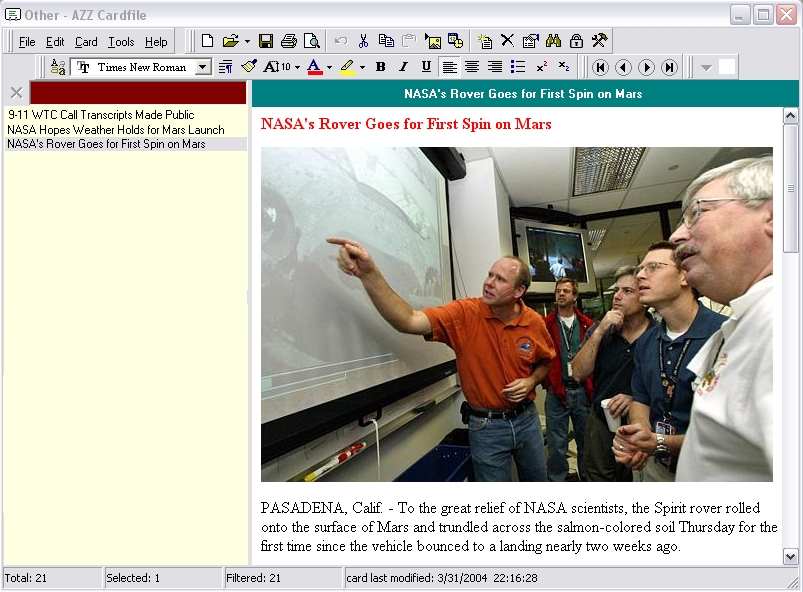Delete the card using the X toolbar icon
The width and height of the screenshot is (803, 592).
[x=507, y=41]
